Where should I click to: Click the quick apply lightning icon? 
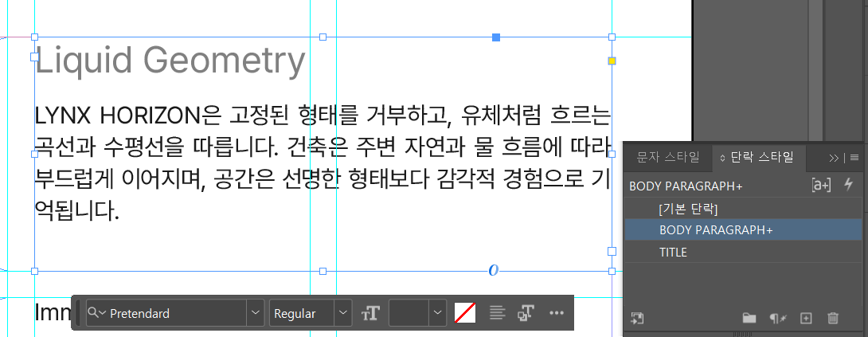click(848, 185)
